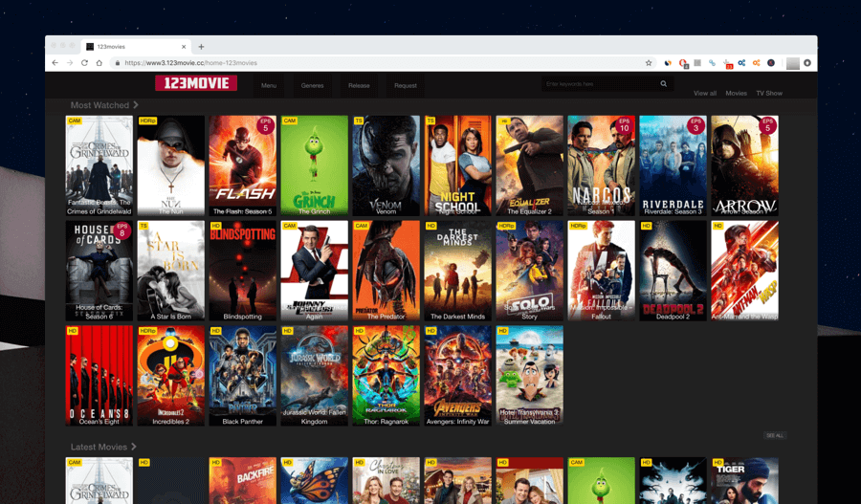Open the butterfly monster poster in Latest Movies
Viewport: 861px width, 504px height.
tap(314, 481)
